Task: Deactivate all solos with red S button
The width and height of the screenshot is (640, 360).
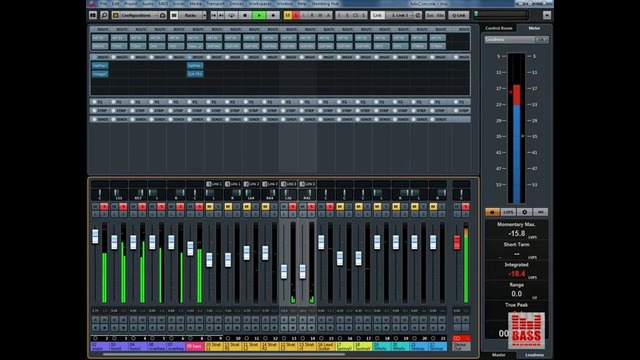Action: pyautogui.click(x=296, y=15)
